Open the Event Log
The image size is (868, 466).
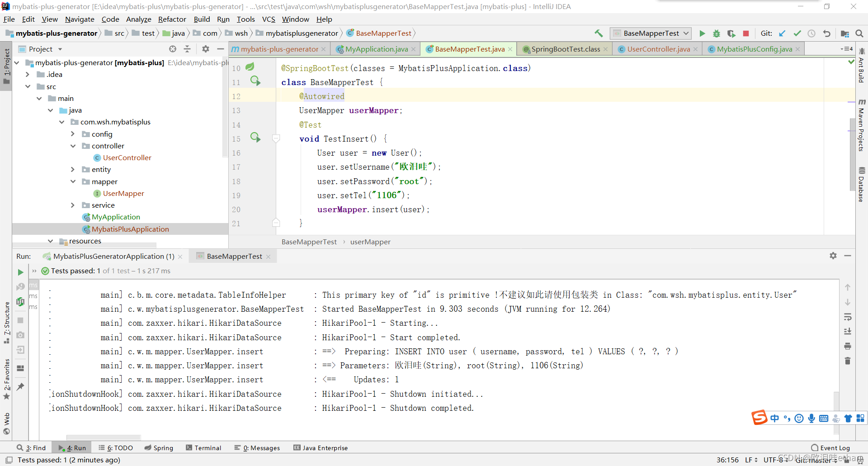click(830, 447)
